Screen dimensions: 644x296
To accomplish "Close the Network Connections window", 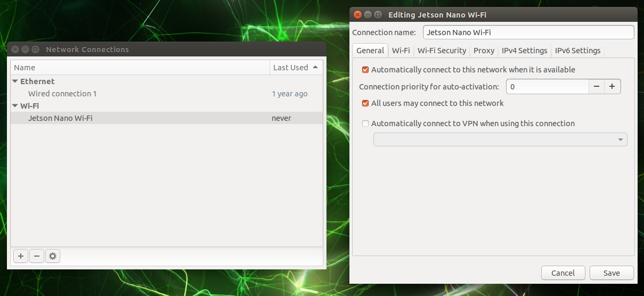I will pos(15,50).
